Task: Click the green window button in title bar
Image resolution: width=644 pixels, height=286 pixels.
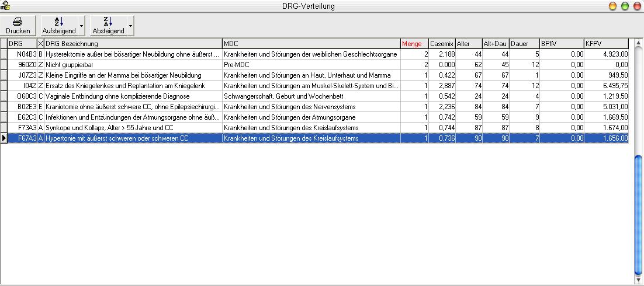Action: [x=625, y=6]
